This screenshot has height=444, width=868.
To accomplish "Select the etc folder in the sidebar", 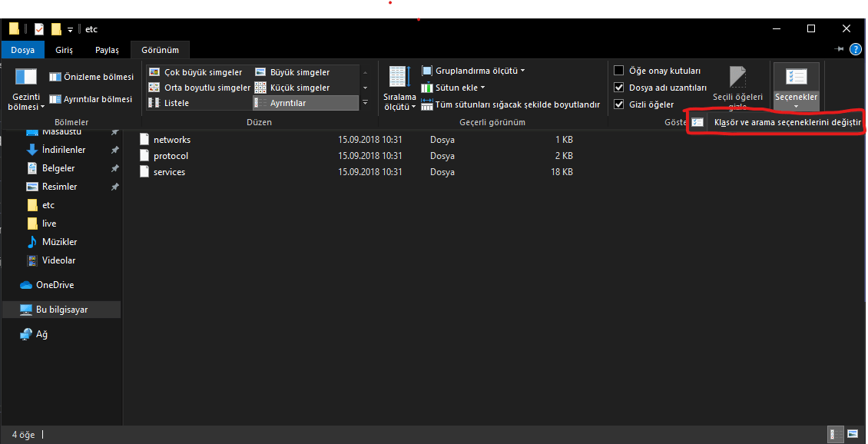I will point(48,205).
